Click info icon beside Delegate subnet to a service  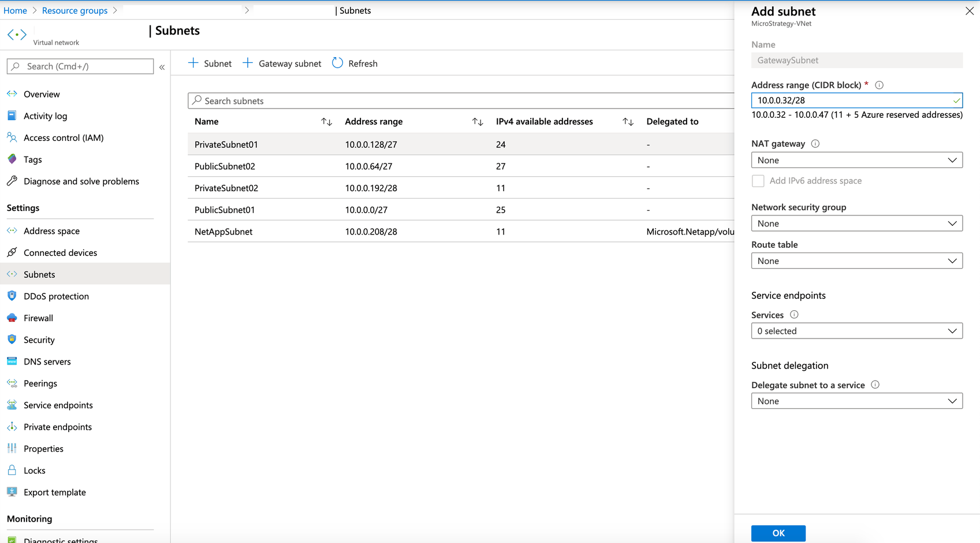(875, 385)
